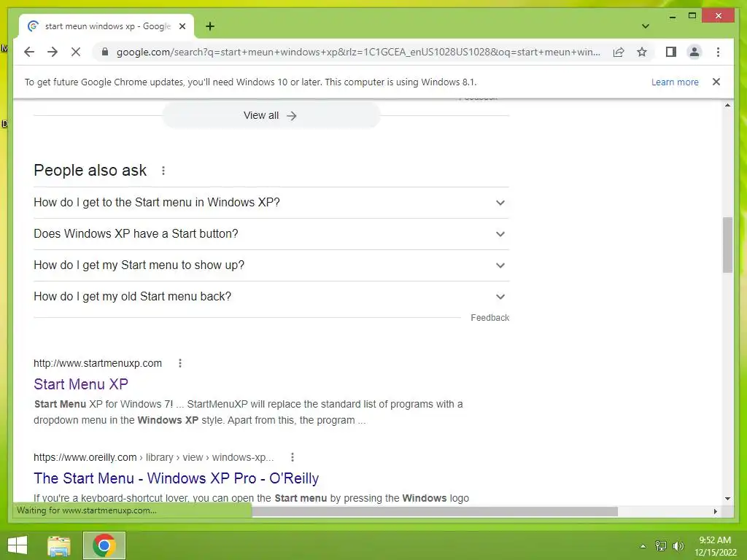This screenshot has height=560, width=747.
Task: Click the vertical scrollbar thumb
Action: (x=727, y=245)
